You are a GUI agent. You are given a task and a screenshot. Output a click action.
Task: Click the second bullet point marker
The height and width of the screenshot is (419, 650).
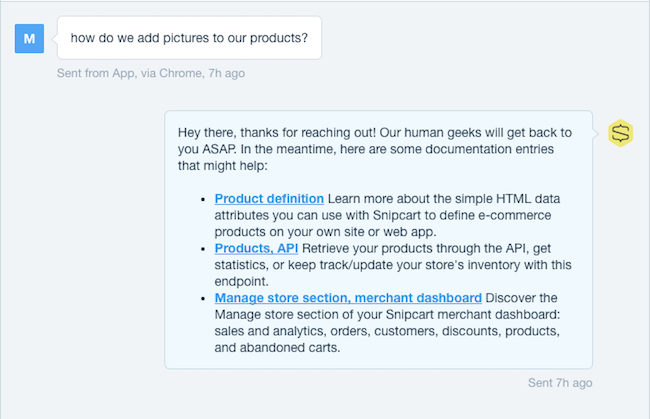click(x=203, y=249)
